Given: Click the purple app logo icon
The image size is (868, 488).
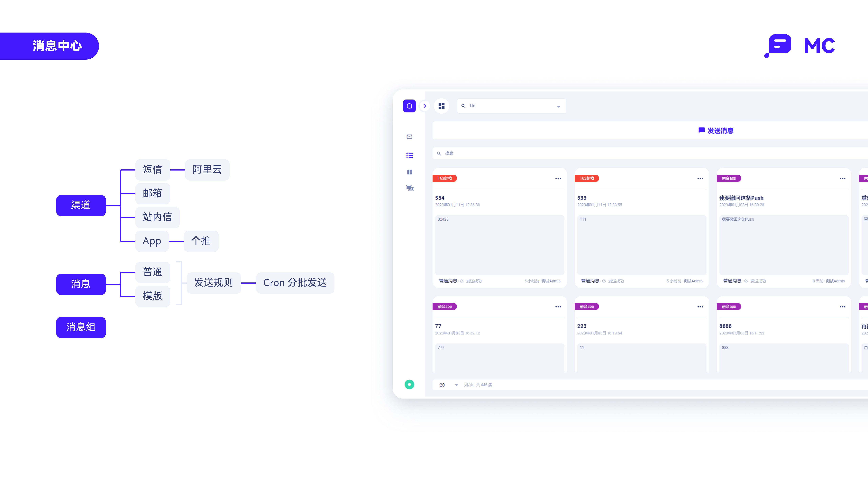Looking at the screenshot, I should point(409,106).
